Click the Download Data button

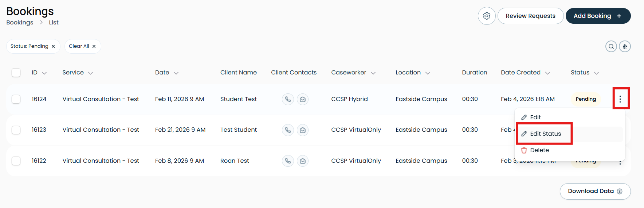pos(595,191)
